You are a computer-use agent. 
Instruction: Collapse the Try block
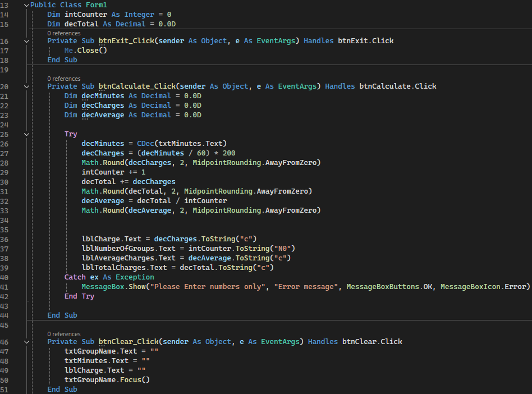click(x=26, y=134)
